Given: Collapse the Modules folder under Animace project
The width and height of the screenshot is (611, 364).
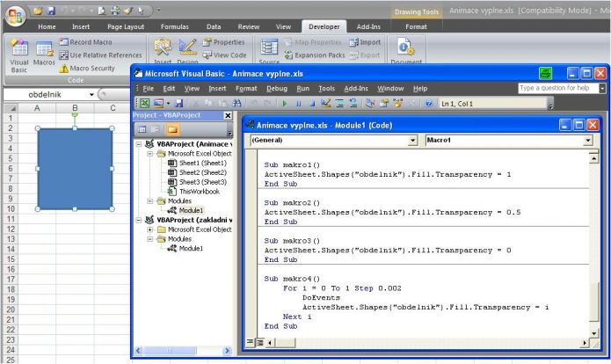Looking at the screenshot, I should click(x=150, y=201).
